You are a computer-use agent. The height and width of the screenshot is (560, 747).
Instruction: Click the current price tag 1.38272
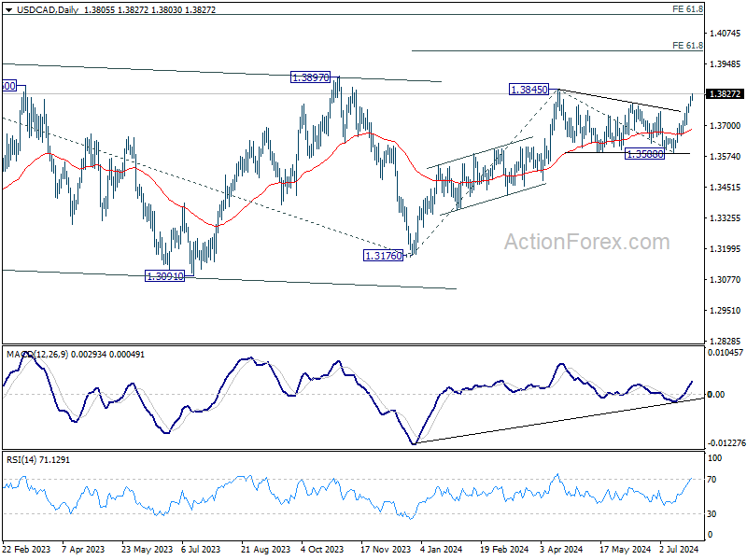tap(726, 94)
